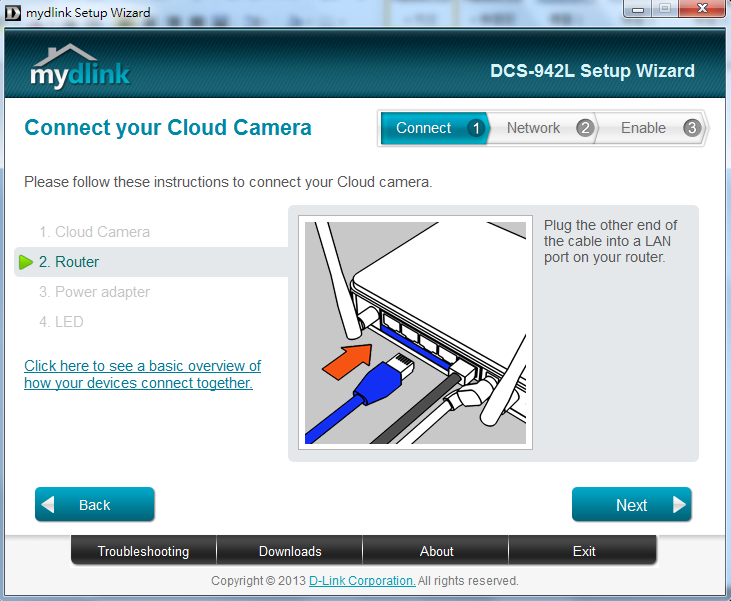Select the Network step tab
The image size is (731, 601).
pos(533,128)
